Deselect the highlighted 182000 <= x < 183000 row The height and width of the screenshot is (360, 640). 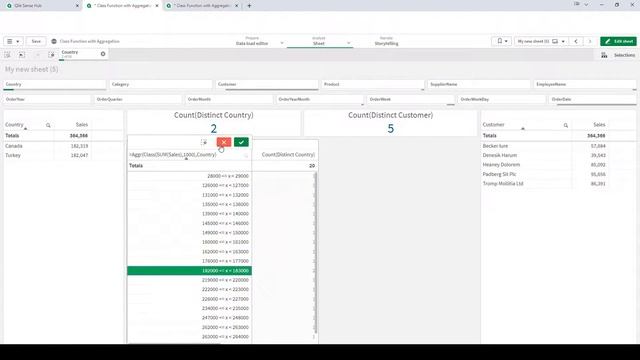[x=189, y=271]
